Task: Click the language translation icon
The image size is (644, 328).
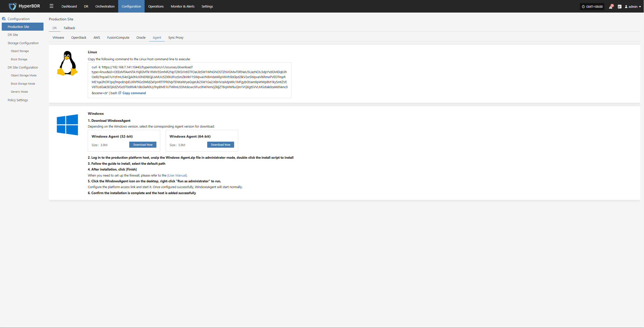Action: coord(620,7)
